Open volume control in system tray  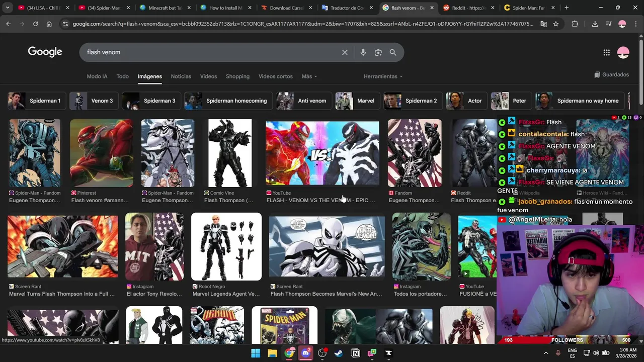click(x=596, y=353)
